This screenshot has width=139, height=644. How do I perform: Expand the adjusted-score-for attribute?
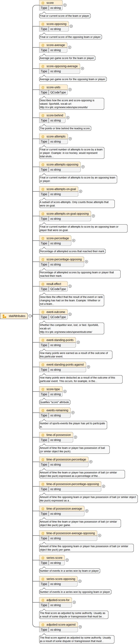(x=74, y=602)
